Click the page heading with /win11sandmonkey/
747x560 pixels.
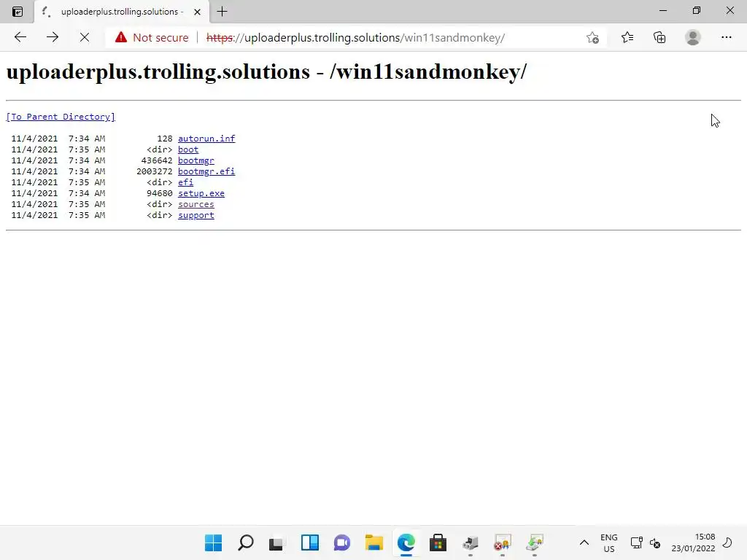(267, 72)
